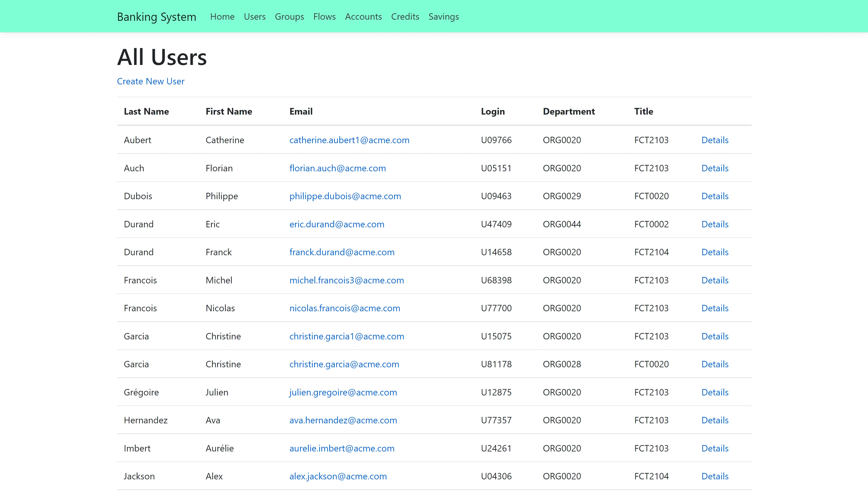
Task: Select login cell U14658
Action: (x=496, y=252)
